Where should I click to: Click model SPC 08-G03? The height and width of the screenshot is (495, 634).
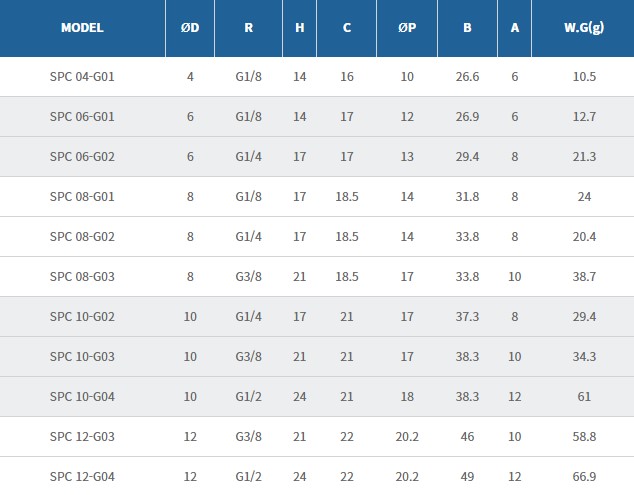82,276
